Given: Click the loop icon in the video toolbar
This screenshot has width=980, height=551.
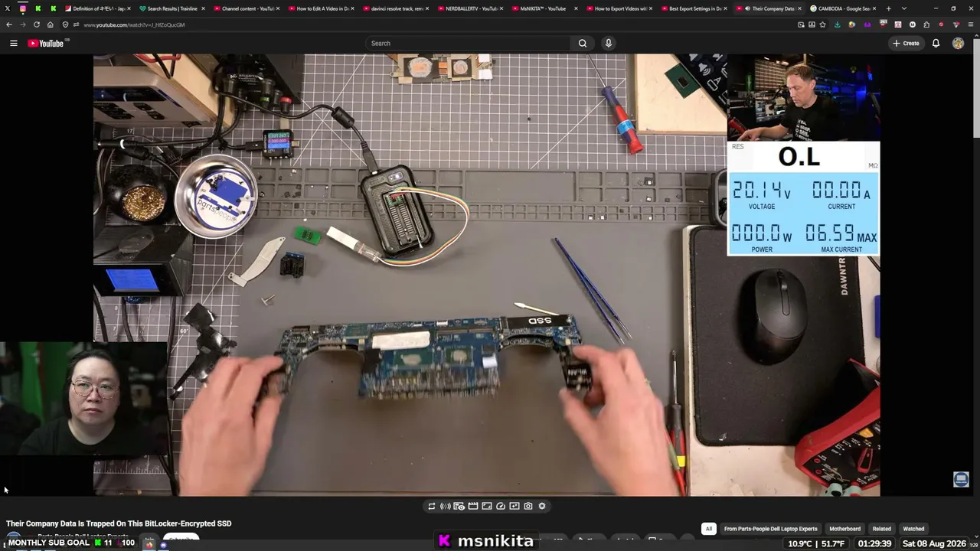Looking at the screenshot, I should pyautogui.click(x=432, y=506).
